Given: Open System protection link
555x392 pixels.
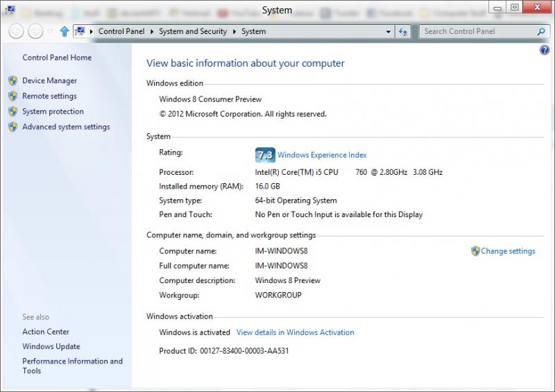Looking at the screenshot, I should (53, 111).
